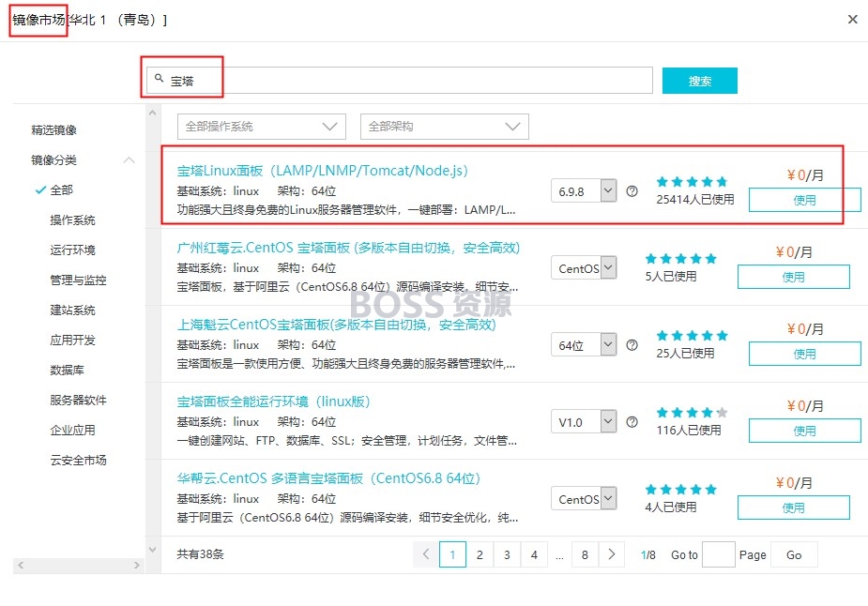
Task: Click 使用 for 宝塔Linux面板 image
Action: pyautogui.click(x=804, y=200)
